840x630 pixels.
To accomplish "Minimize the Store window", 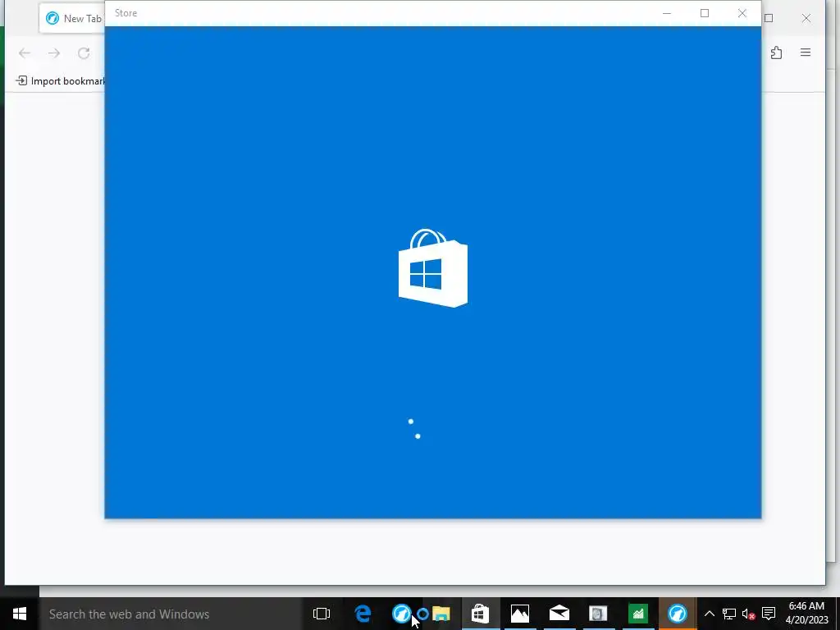I will pyautogui.click(x=667, y=13).
